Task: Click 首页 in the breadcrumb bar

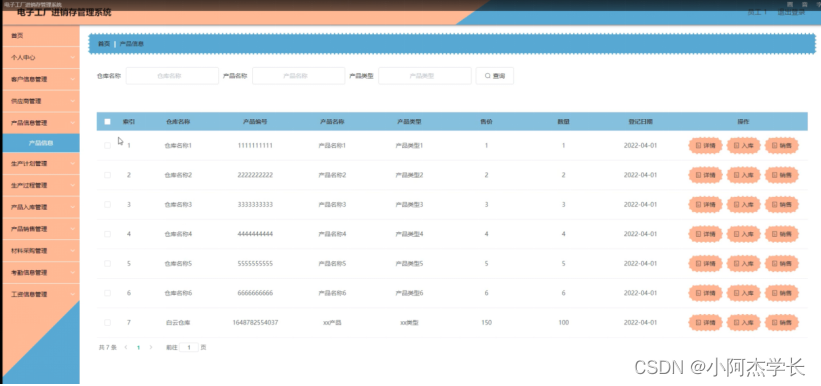Action: pyautogui.click(x=104, y=44)
